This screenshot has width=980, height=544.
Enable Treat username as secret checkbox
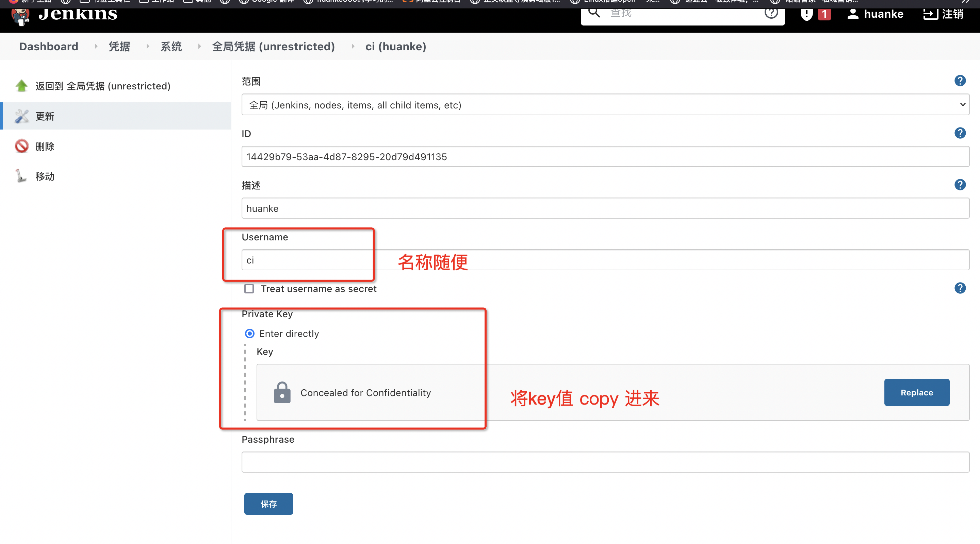point(249,289)
